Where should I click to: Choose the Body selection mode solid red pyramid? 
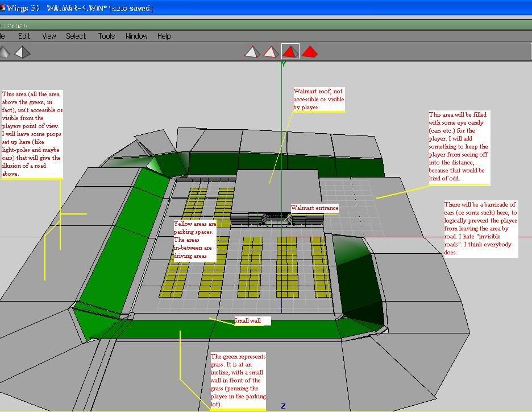click(310, 52)
